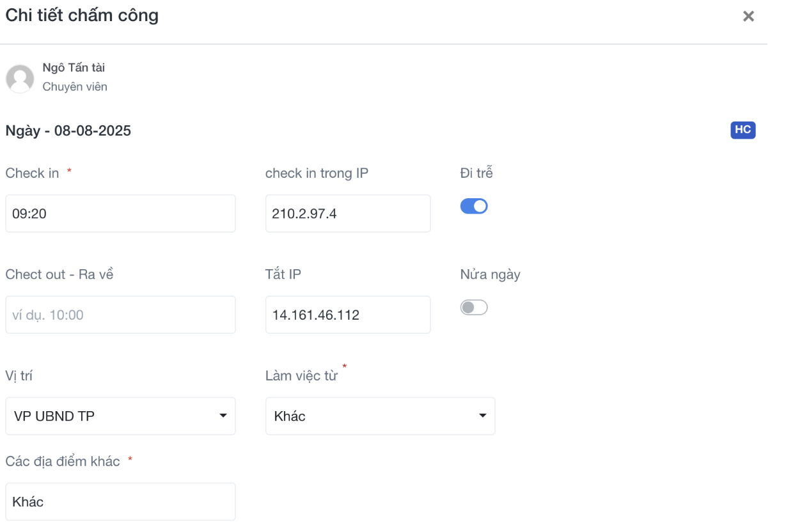Click the Chuyên viên role text
This screenshot has width=793, height=532.
75,87
